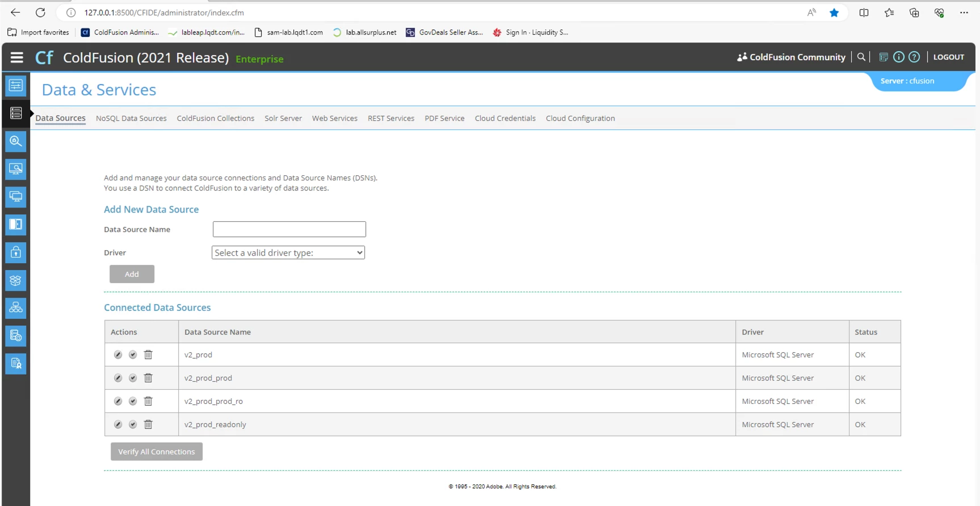This screenshot has height=506, width=980.
Task: Open the Packaging & Deployment sidebar icon
Action: [16, 280]
